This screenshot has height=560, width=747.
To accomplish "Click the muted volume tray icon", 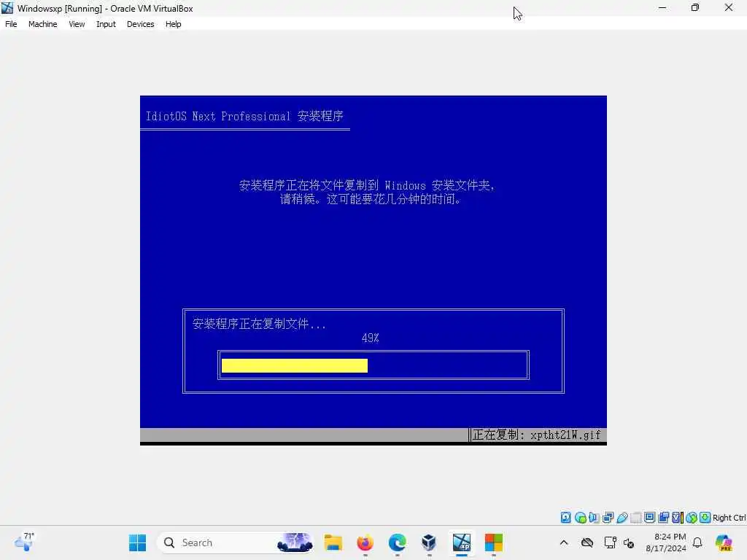I will tap(629, 542).
